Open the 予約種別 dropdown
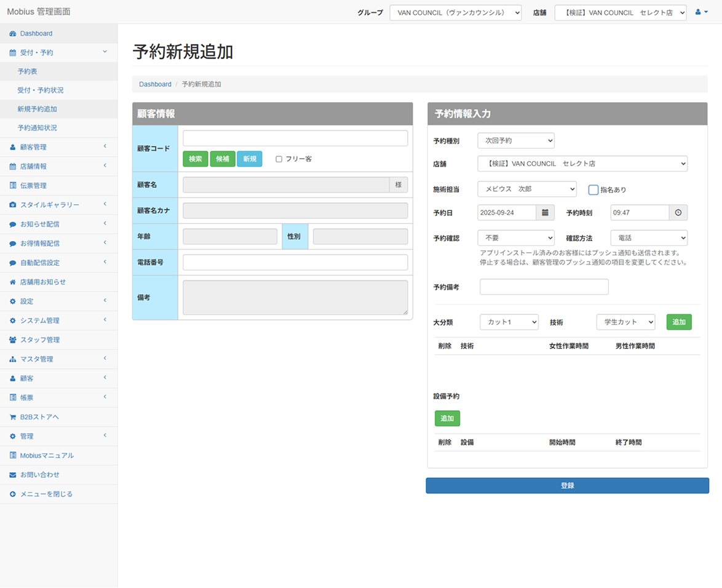Image resolution: width=722 pixels, height=588 pixels. tap(516, 141)
